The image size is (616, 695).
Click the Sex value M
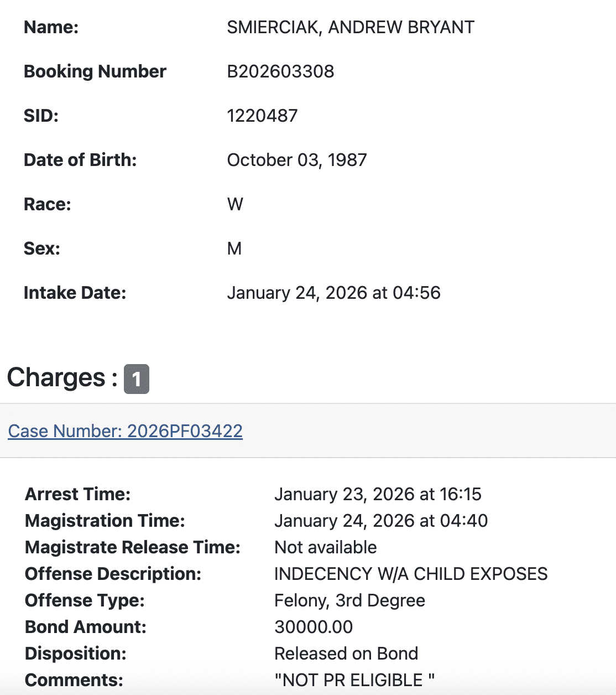tap(234, 249)
